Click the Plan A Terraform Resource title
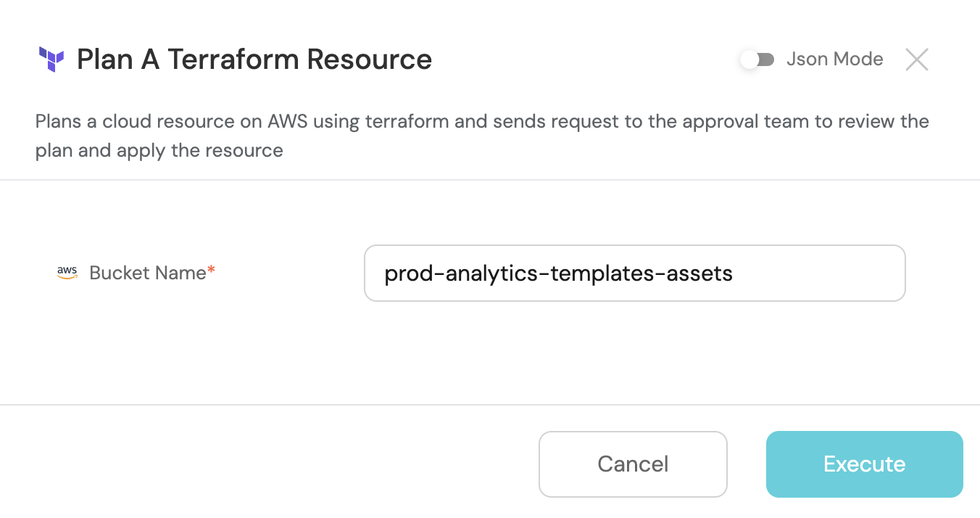This screenshot has height=518, width=980. pos(254,59)
